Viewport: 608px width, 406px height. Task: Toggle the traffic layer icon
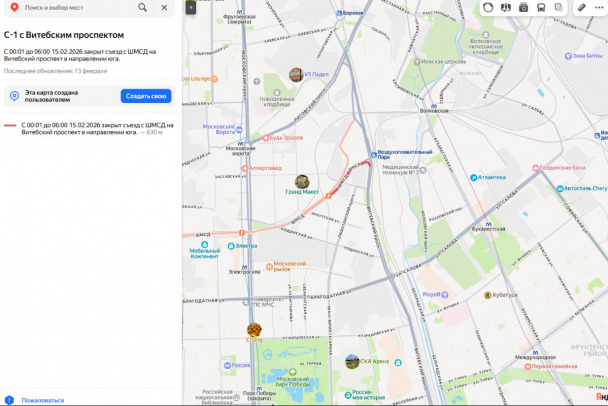(488, 7)
